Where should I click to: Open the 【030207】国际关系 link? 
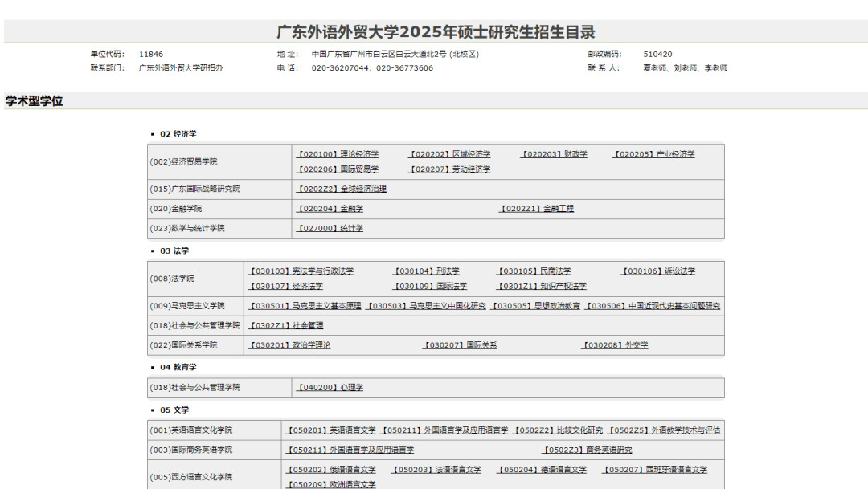(460, 345)
